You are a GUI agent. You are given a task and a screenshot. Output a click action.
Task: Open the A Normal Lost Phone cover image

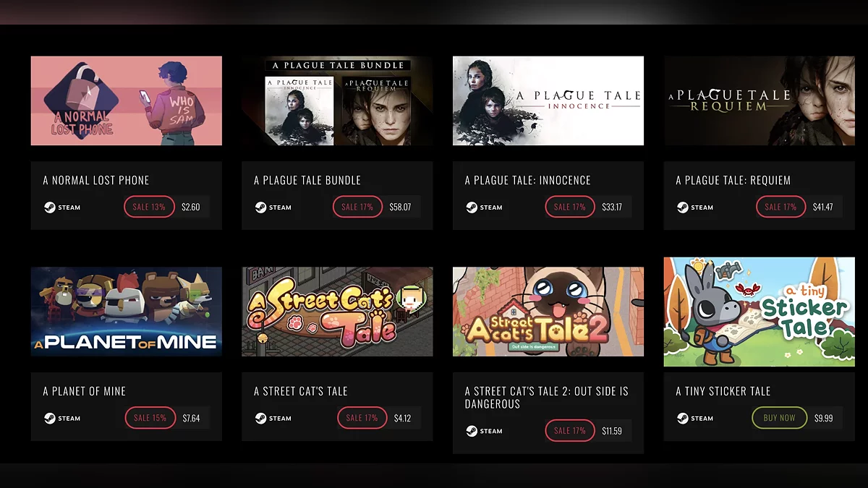(x=127, y=101)
